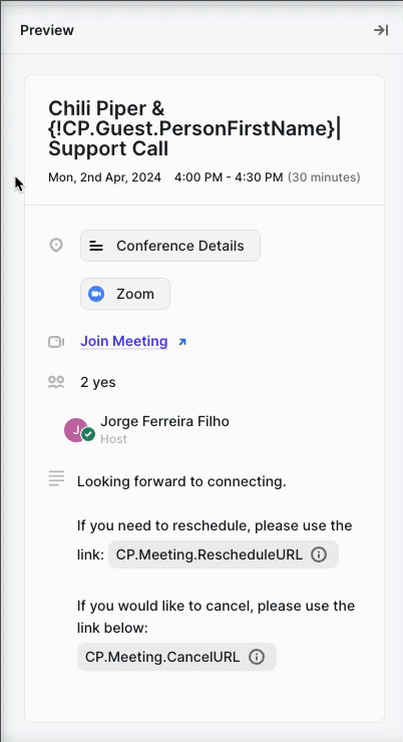Collapse the Preview panel with arrow icon
The image size is (403, 742).
click(381, 30)
